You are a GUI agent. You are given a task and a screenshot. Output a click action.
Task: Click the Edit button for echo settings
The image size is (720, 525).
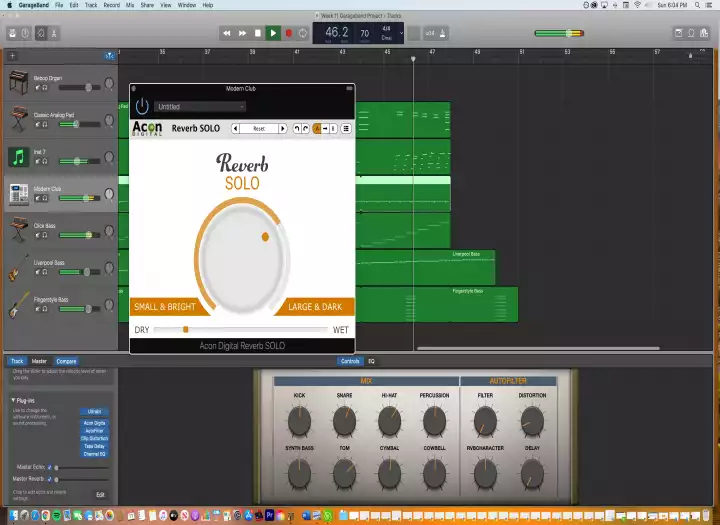pos(100,495)
